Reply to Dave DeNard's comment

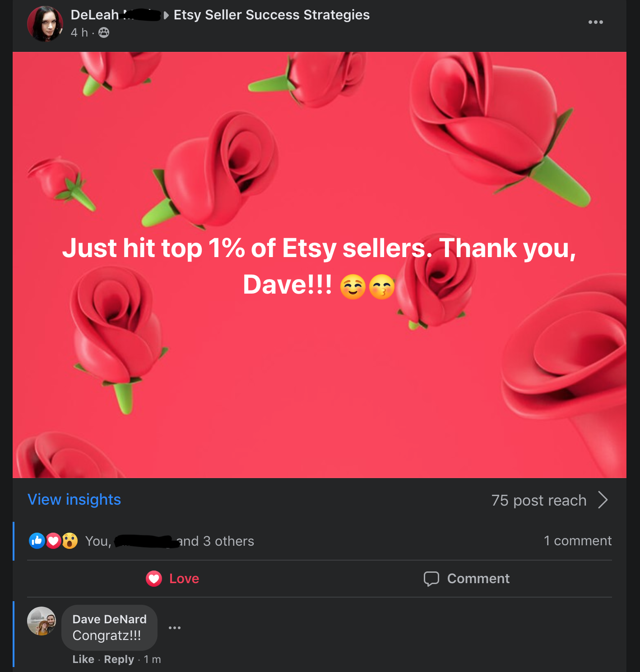point(119,659)
